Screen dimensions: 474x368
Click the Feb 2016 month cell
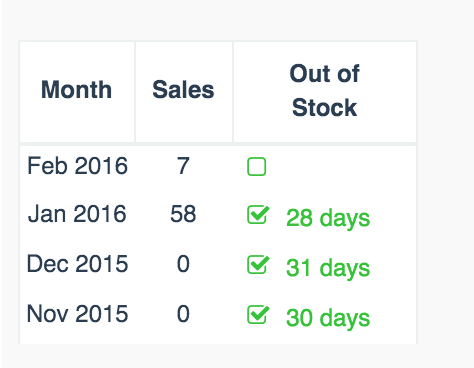77,166
